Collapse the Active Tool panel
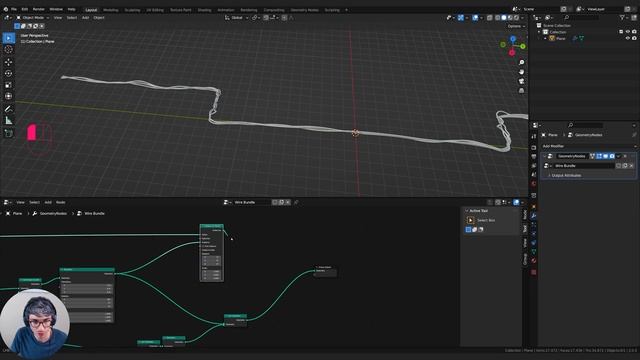Viewport: 640px width, 360px height. tap(467, 211)
